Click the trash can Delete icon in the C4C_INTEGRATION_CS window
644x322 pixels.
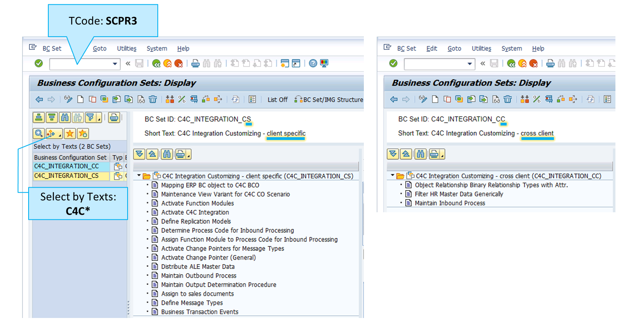153,99
